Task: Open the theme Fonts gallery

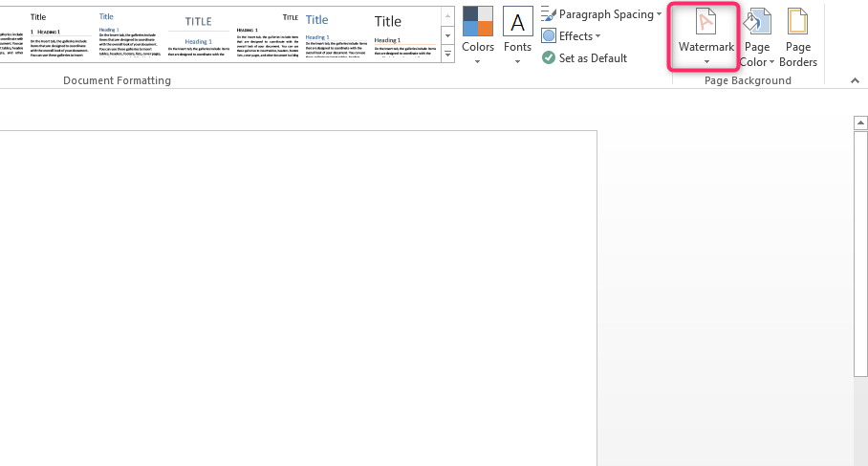Action: [x=517, y=36]
